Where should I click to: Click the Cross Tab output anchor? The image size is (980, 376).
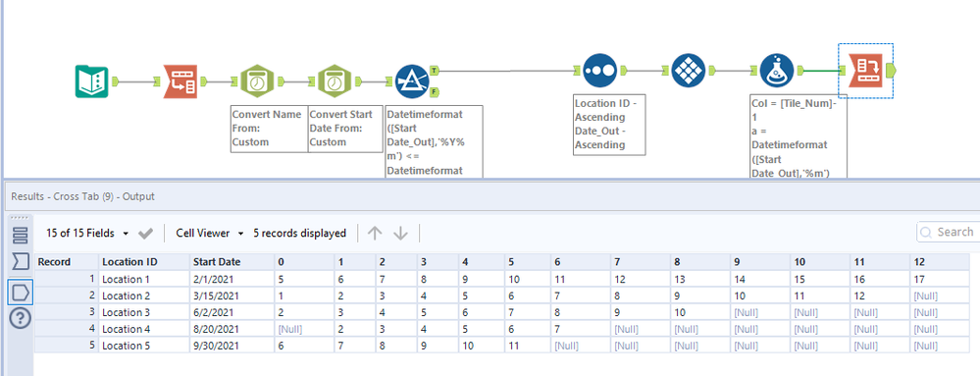[x=891, y=71]
